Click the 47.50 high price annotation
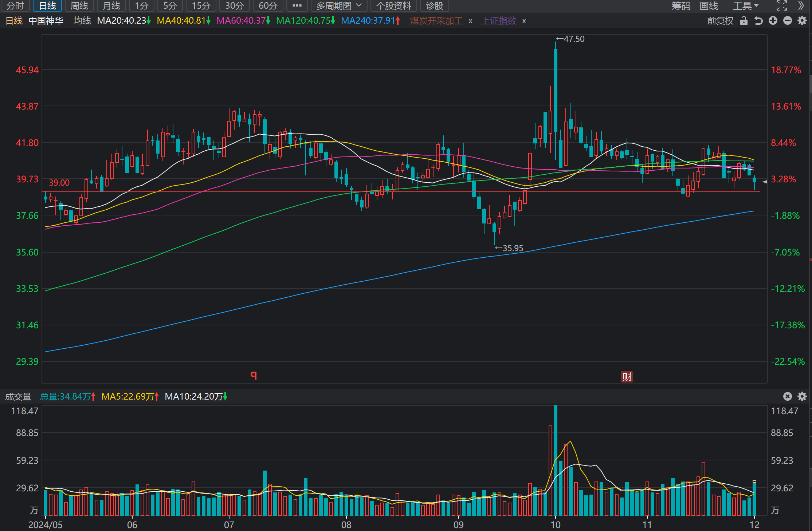 (570, 39)
